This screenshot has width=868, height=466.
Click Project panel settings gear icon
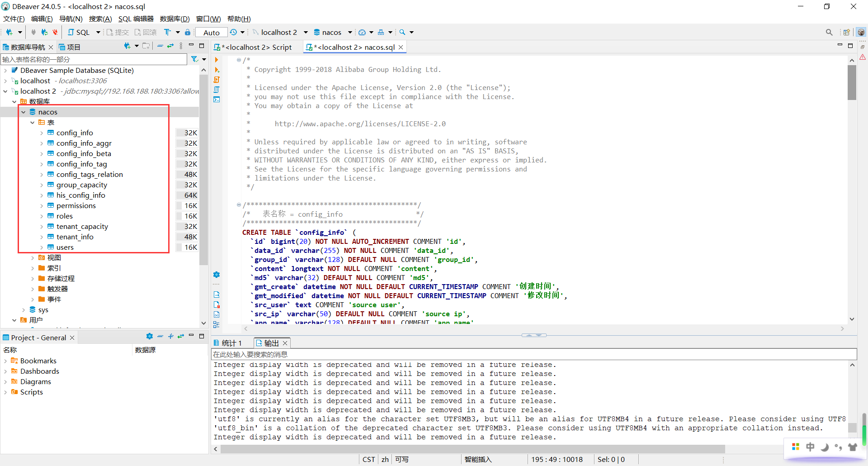tap(150, 336)
